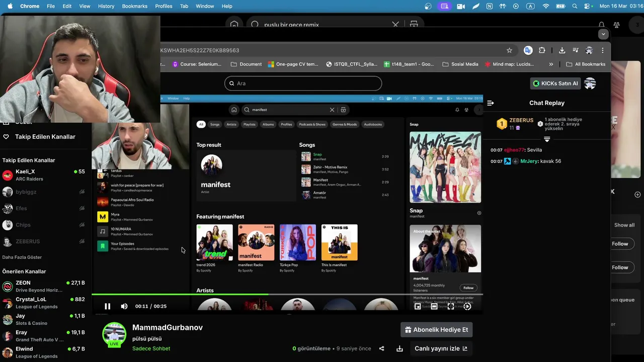This screenshot has width=644, height=362.
Task: Share the clip via share icon
Action: tap(381, 348)
